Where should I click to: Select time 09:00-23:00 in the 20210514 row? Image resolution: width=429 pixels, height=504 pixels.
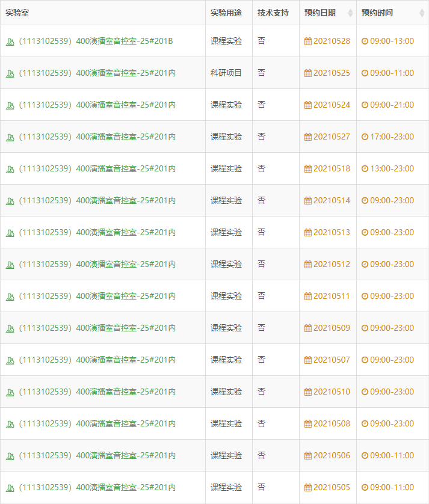point(392,200)
